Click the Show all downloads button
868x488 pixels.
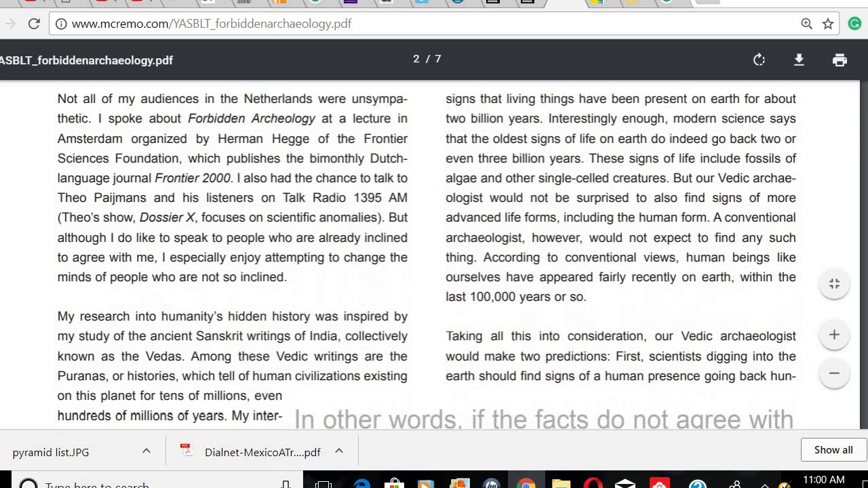[833, 450]
